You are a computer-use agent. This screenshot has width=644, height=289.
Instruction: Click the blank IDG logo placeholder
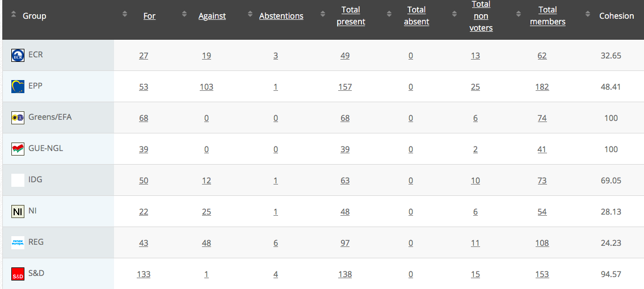18,181
